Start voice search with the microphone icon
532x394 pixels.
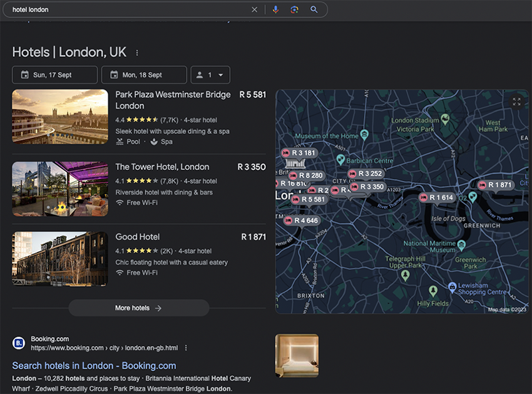275,10
